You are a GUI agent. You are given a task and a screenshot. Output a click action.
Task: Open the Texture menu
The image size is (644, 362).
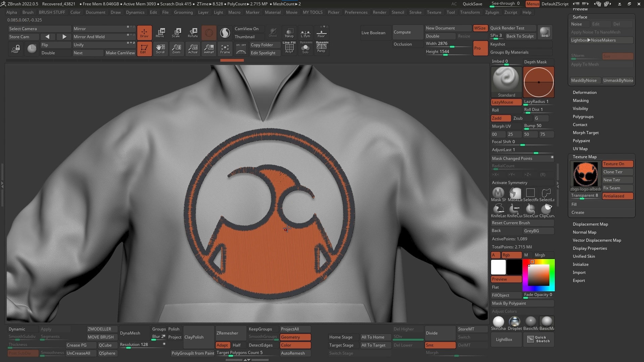[x=434, y=12]
